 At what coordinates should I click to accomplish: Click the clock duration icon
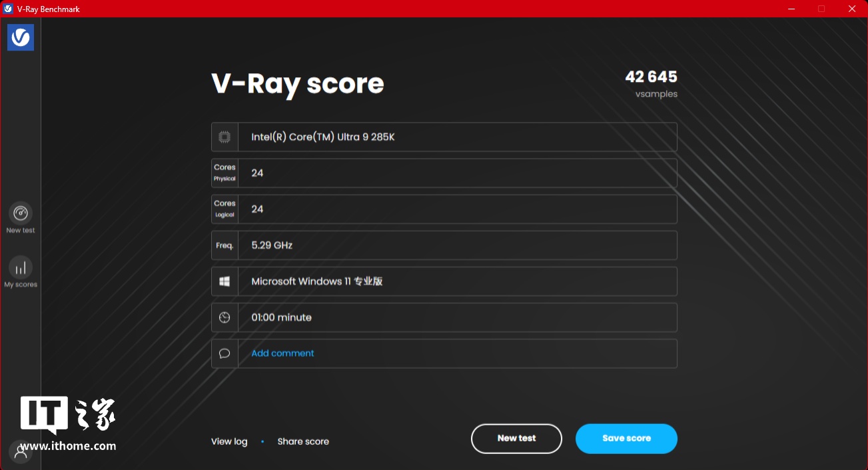[224, 318]
